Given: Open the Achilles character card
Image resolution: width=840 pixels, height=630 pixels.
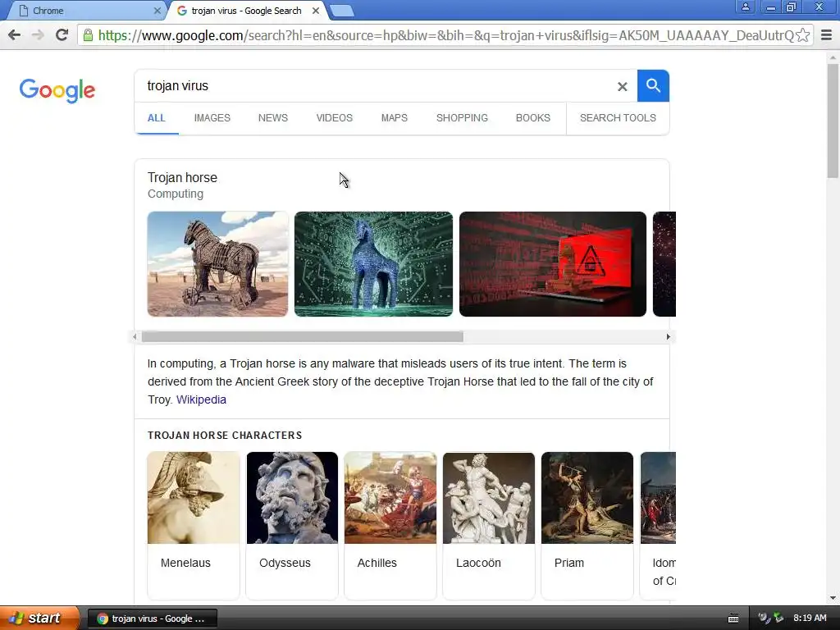Looking at the screenshot, I should coord(390,525).
